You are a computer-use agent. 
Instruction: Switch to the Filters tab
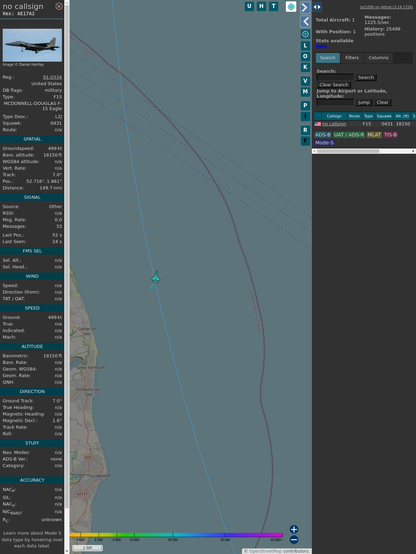[352, 58]
